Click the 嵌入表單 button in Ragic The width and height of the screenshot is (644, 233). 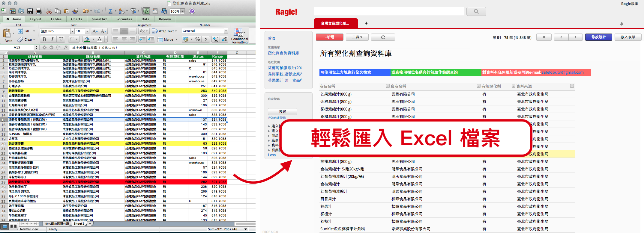[628, 37]
